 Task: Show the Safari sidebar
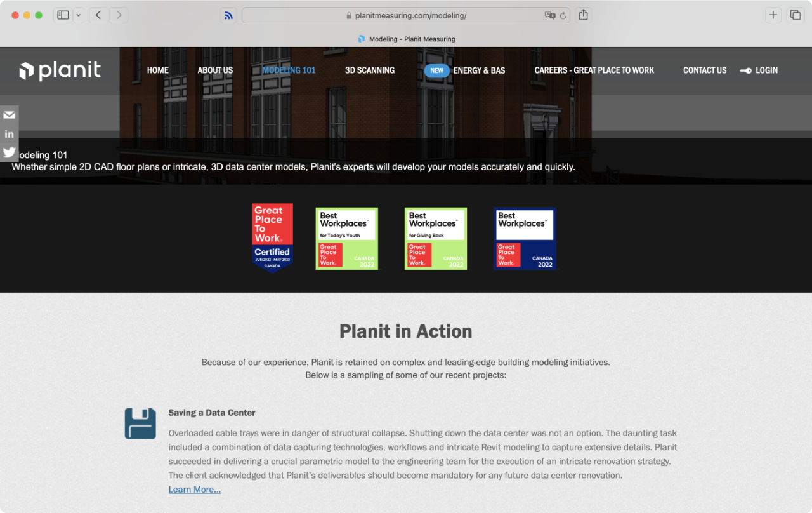(x=63, y=15)
